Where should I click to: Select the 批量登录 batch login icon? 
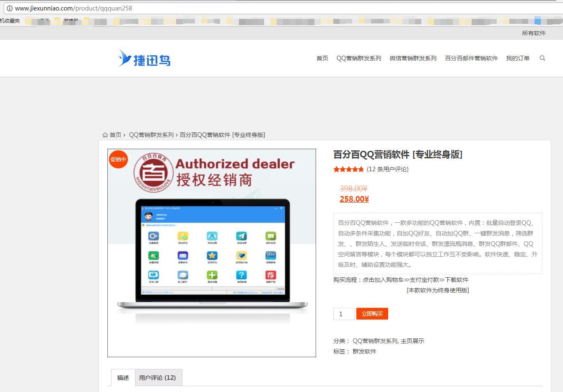pos(153,237)
